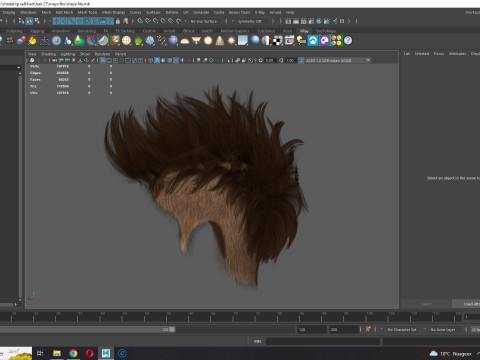This screenshot has height=360, width=480.
Task: Click the yellow grid globe shelf icon
Action: (126, 41)
